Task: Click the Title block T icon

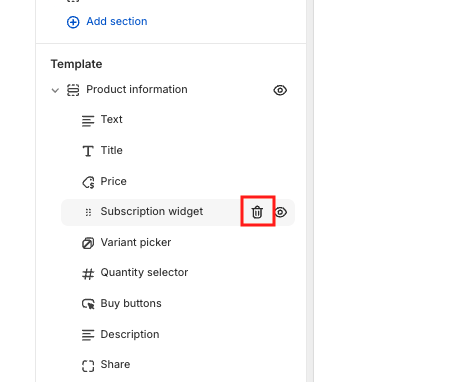Action: (x=88, y=151)
